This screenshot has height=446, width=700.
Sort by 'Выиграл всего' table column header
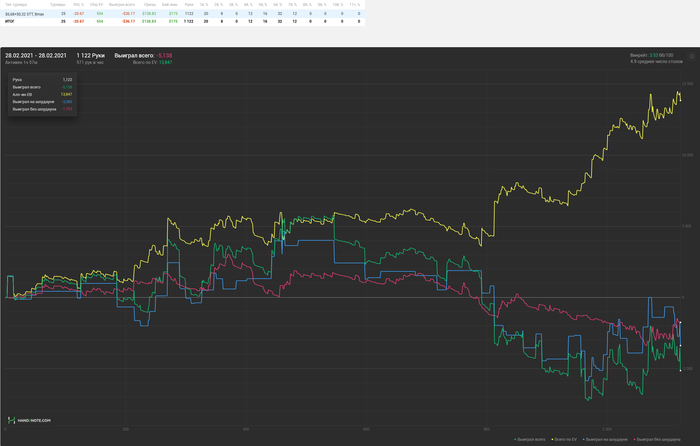[122, 4]
